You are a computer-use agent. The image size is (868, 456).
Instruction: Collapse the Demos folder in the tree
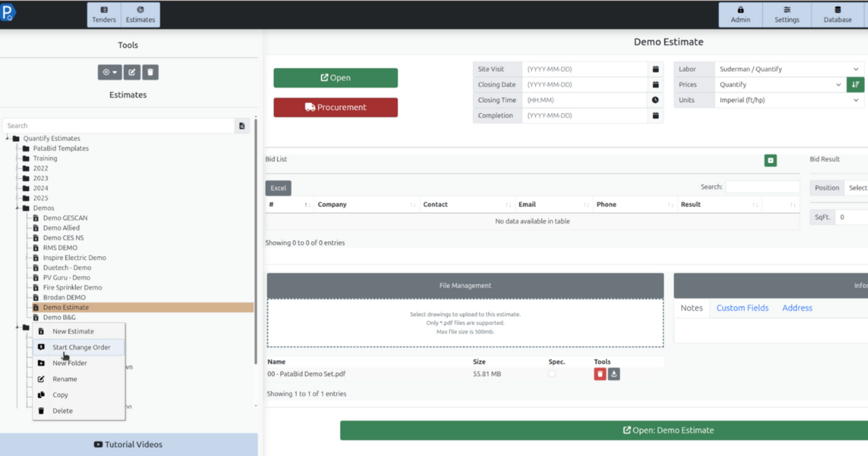[17, 208]
